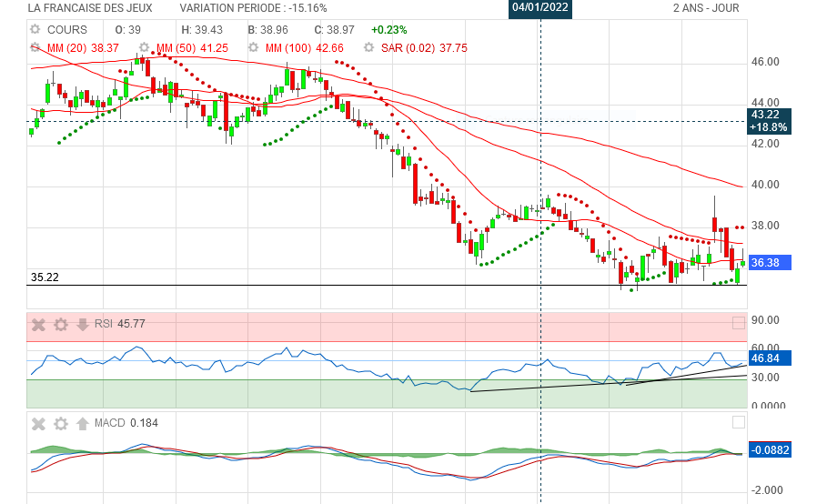Click the 46.84 RSI value tag
837x504 pixels.
(769, 358)
